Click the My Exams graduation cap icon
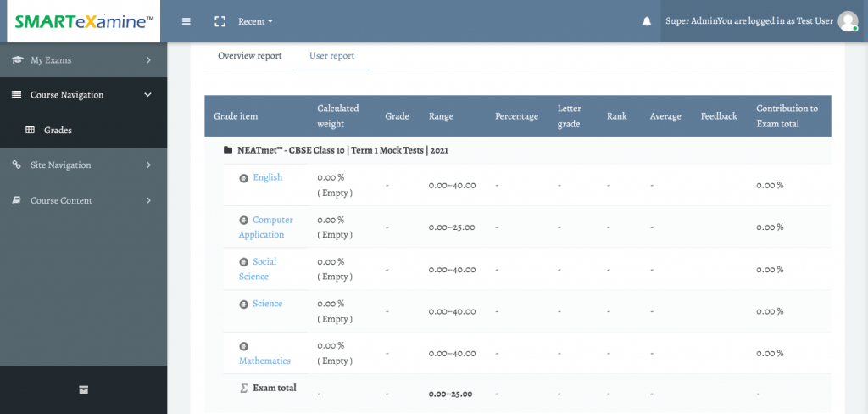Image resolution: width=868 pixels, height=414 pixels. tap(18, 60)
